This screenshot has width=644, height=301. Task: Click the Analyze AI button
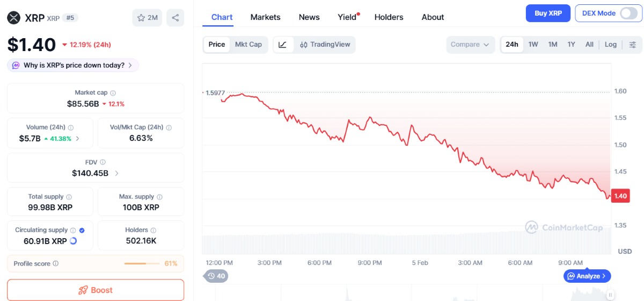tap(587, 276)
